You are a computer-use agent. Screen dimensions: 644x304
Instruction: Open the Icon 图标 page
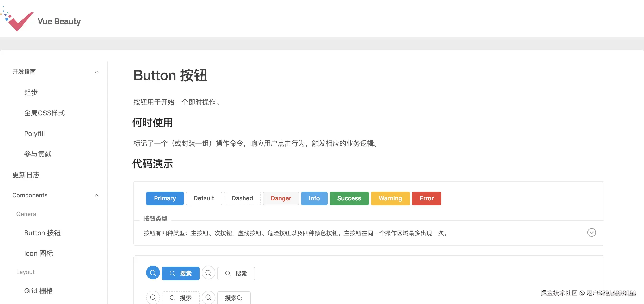[39, 253]
